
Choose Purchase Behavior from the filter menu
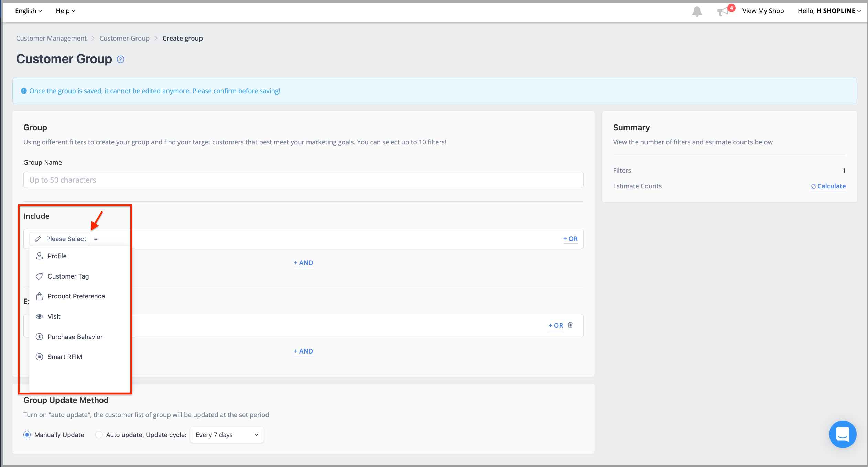tap(79, 337)
